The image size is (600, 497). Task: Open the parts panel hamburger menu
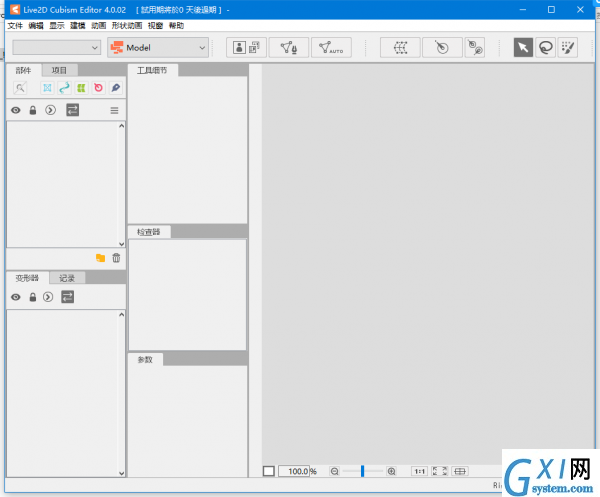pyautogui.click(x=114, y=111)
